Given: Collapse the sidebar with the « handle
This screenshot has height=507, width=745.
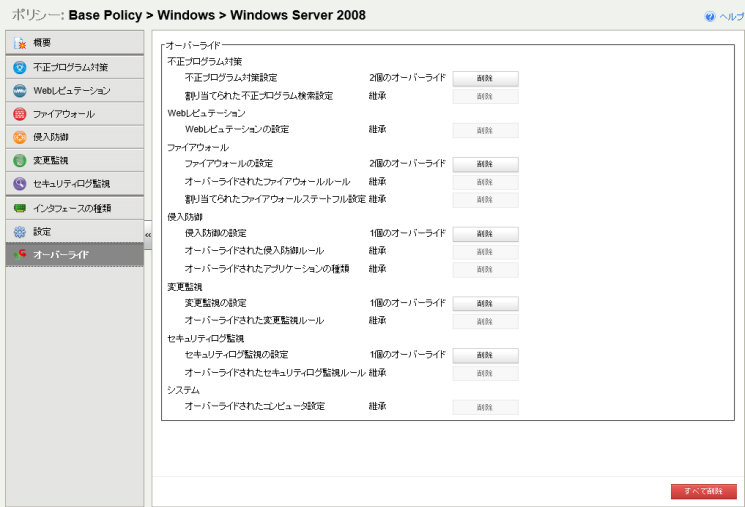Looking at the screenshot, I should pyautogui.click(x=148, y=234).
